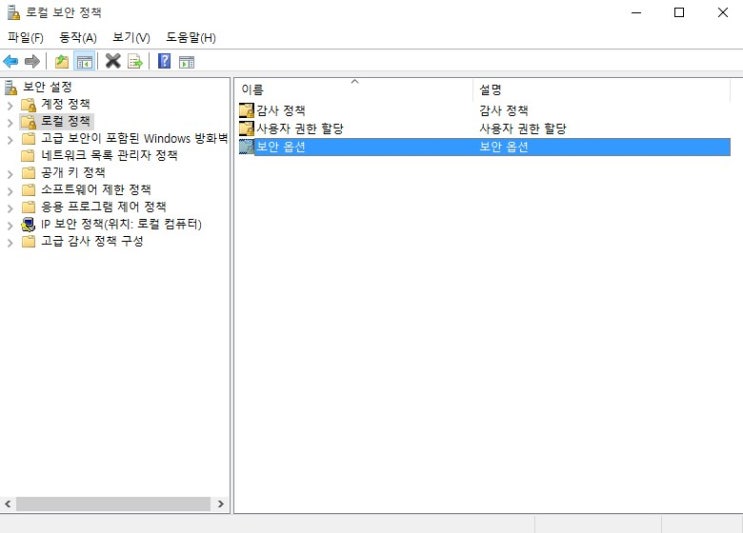The width and height of the screenshot is (743, 533).
Task: Toggle the Show/Hide console tree icon
Action: click(84, 62)
